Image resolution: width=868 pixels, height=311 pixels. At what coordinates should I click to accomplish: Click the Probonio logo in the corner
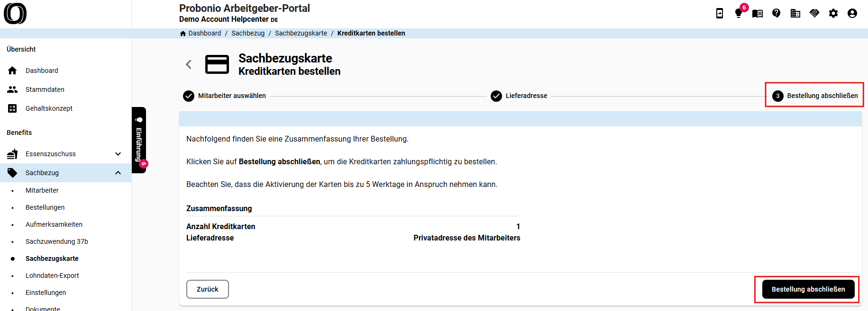point(15,13)
